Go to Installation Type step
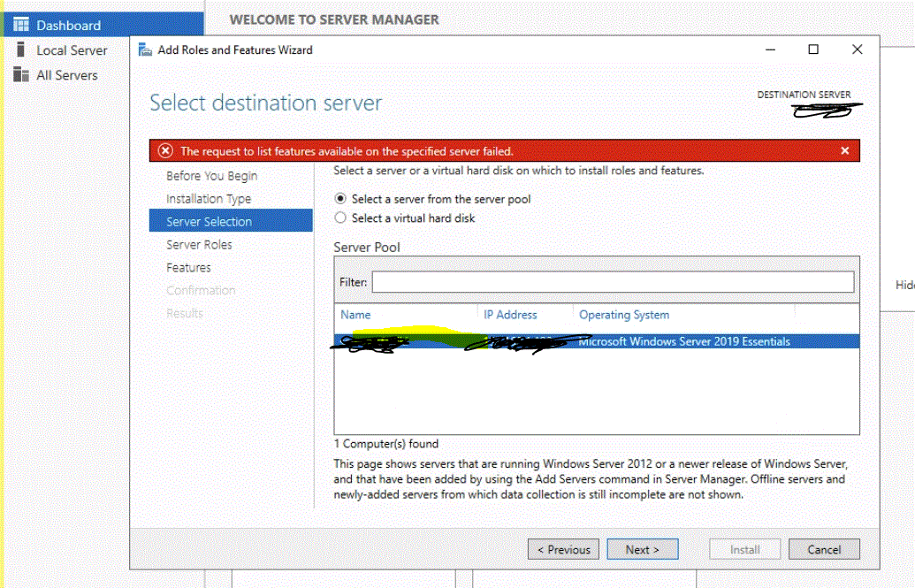The height and width of the screenshot is (588, 915). (209, 199)
